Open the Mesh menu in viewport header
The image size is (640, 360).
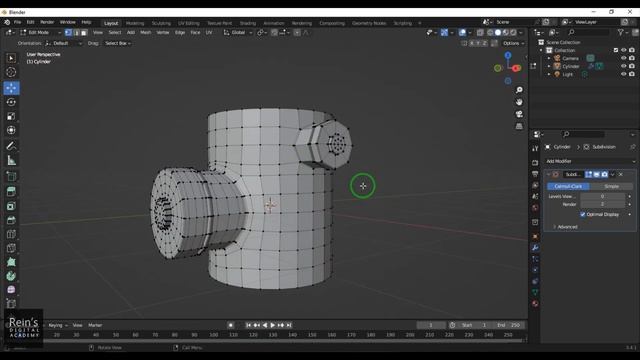point(145,33)
